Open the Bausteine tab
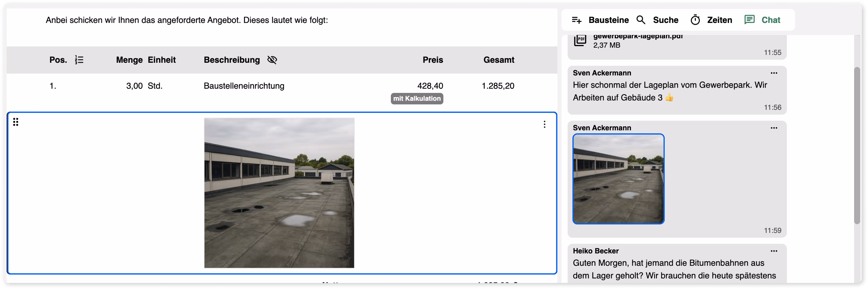Viewport: 868px width, 289px height. pos(600,20)
